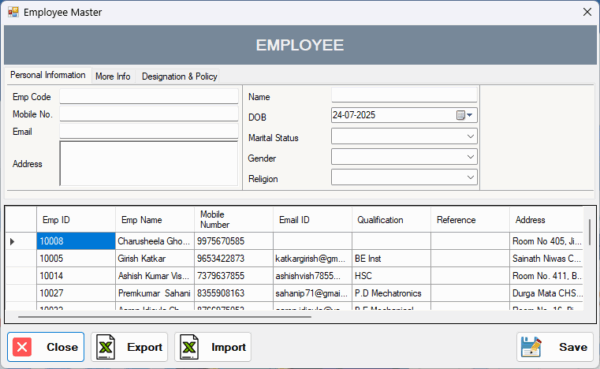Click the name cell Ashish Kumar Vis...
Image resolution: width=600 pixels, height=369 pixels.
pyautogui.click(x=155, y=276)
